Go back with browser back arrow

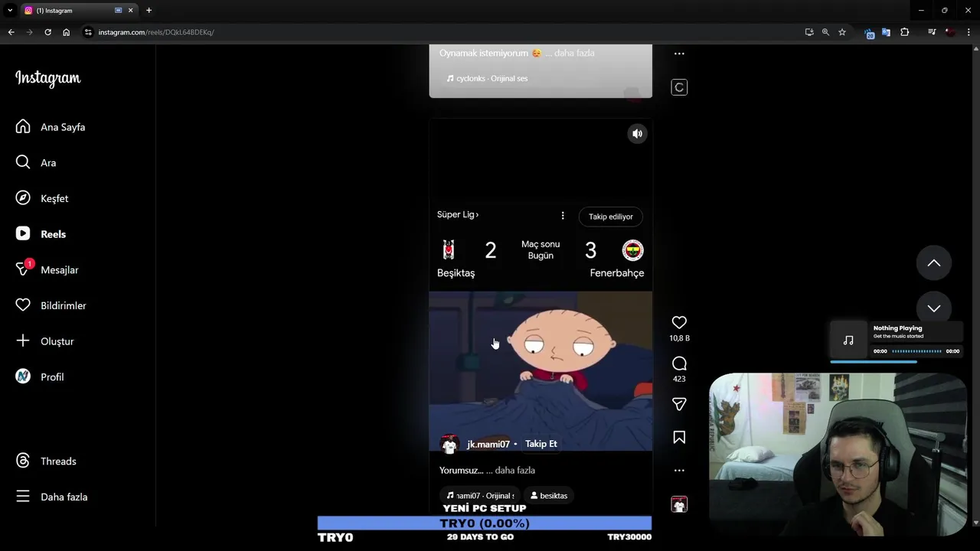[11, 32]
